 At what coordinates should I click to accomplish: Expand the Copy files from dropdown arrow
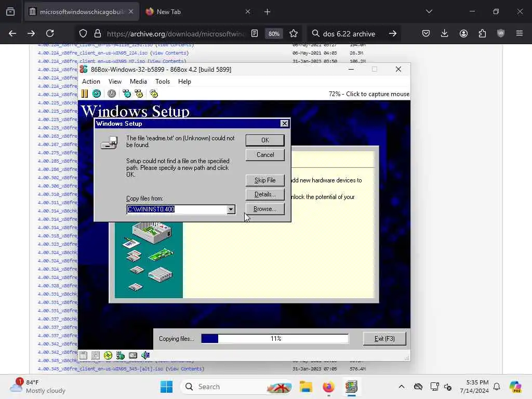tap(231, 209)
